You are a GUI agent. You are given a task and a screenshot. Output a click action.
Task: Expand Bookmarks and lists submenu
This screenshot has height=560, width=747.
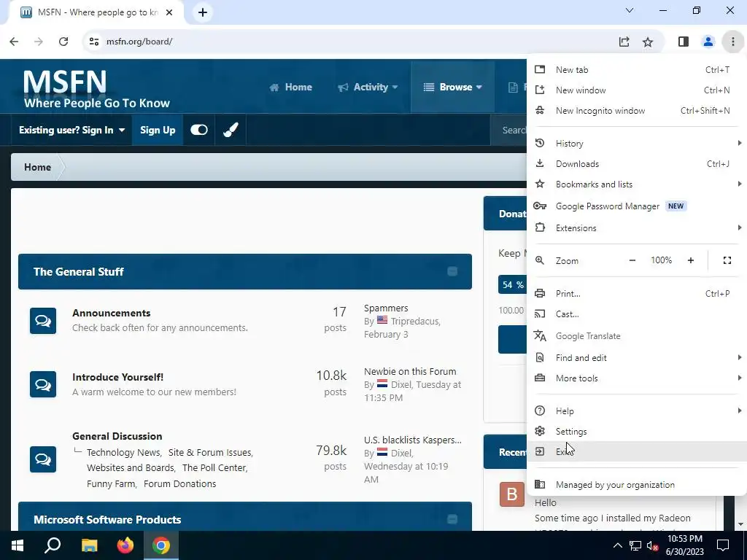(x=636, y=184)
